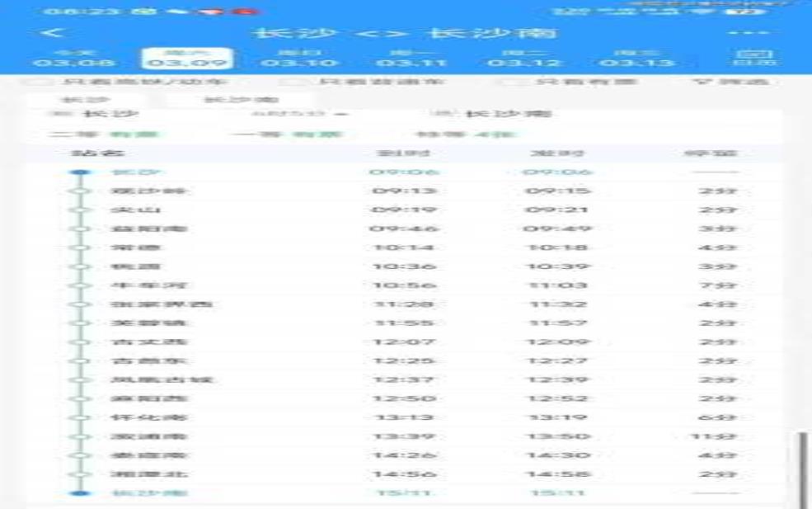Select the 牛车河 station name
Screen dimensions: 812x509
tap(148, 285)
